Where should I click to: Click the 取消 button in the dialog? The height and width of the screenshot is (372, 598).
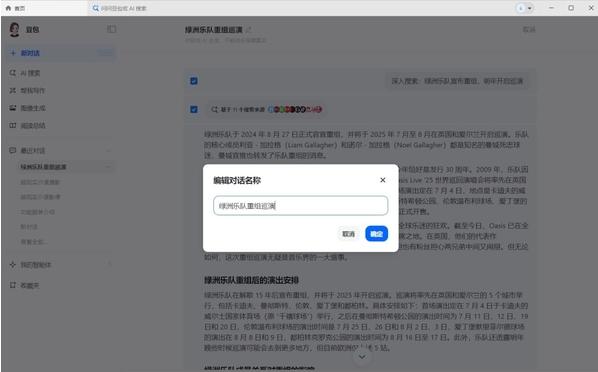pos(348,234)
